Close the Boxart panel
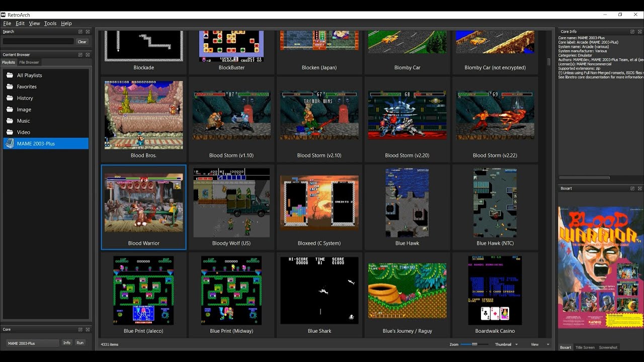 (x=639, y=189)
